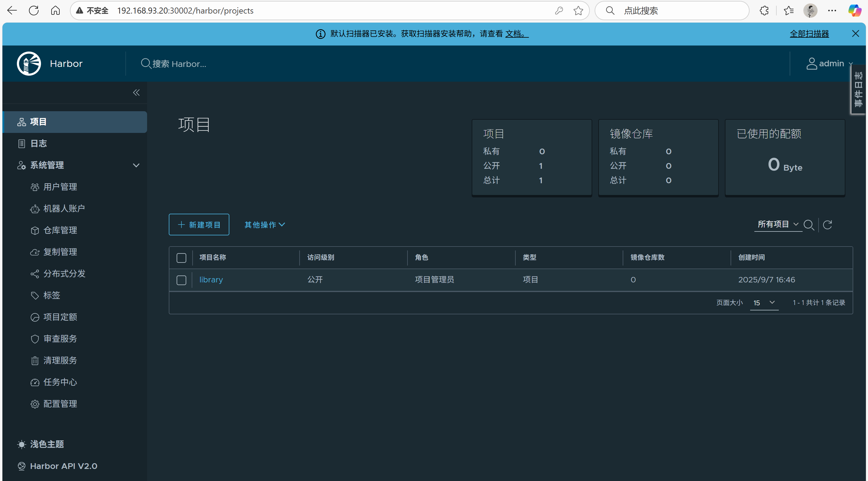Open the 所有项目 filter dropdown

coord(778,224)
